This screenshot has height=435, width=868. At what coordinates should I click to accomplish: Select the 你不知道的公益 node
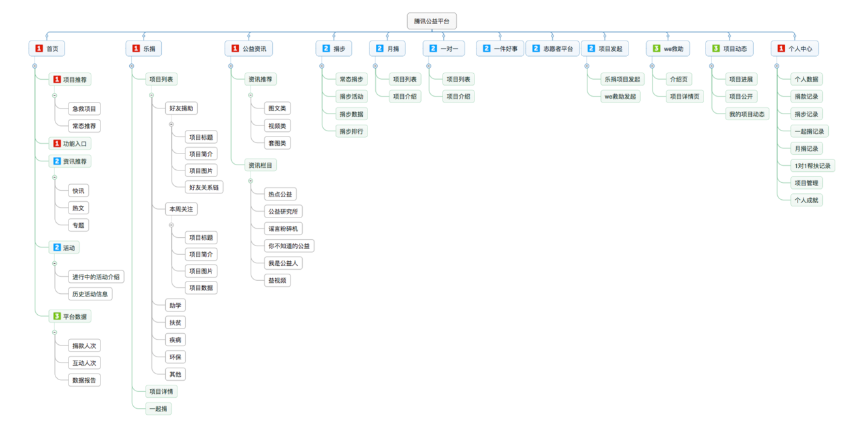pos(289,246)
